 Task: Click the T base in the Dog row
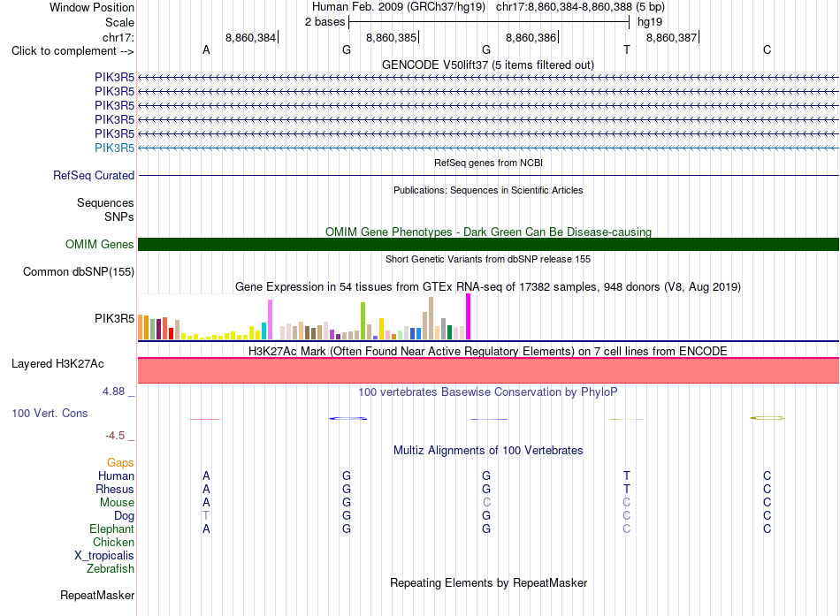click(x=206, y=516)
